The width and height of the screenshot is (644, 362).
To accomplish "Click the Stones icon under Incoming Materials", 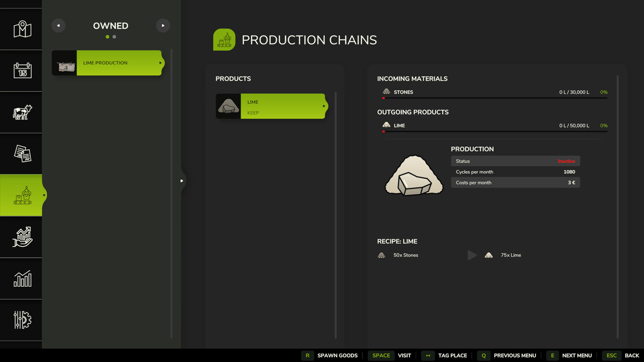I will (x=386, y=91).
